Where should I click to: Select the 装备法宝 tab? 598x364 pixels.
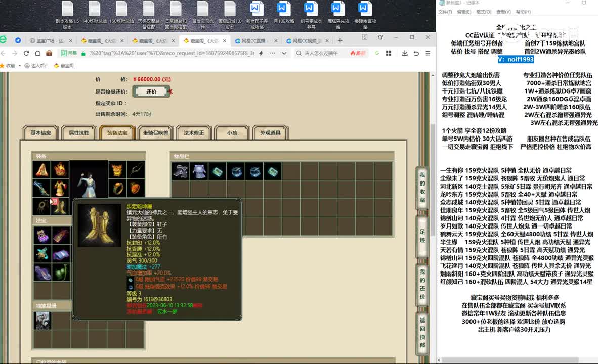tap(117, 132)
